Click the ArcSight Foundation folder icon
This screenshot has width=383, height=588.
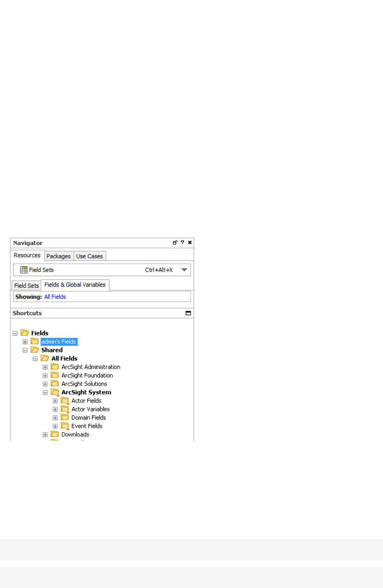55,375
